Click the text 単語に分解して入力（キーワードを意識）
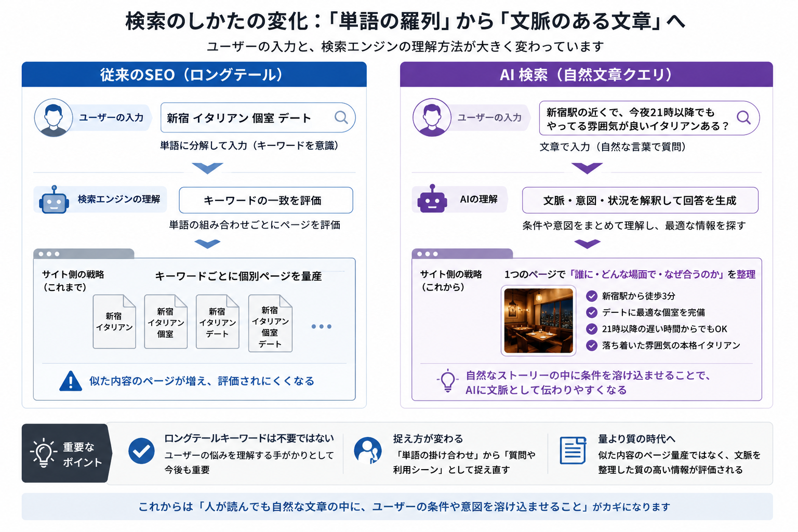Viewport: 798px width, 532px height. pos(249,145)
